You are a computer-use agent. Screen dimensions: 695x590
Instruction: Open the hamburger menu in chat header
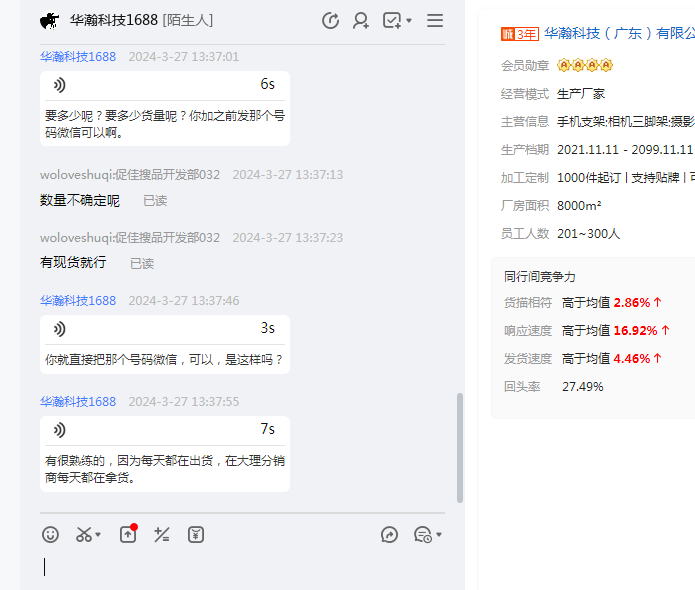(x=435, y=21)
